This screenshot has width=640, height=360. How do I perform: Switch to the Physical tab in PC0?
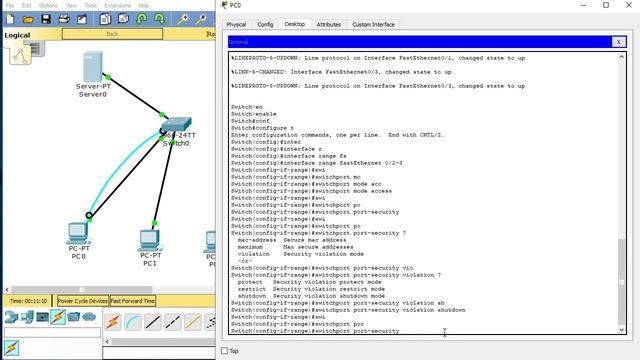pos(236,24)
